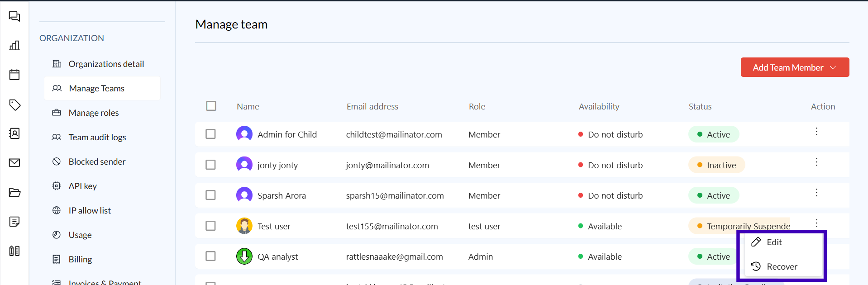Click the notes document icon in left rail

(14, 222)
